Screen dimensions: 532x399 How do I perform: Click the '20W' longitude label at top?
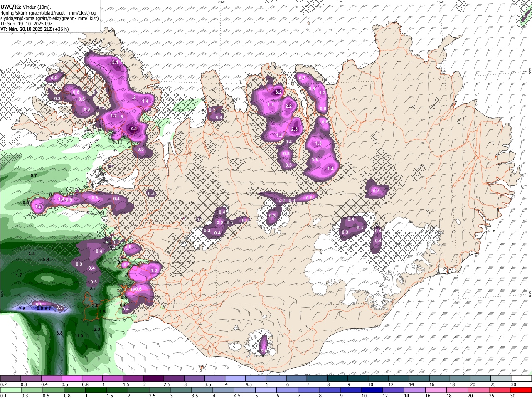221,2
